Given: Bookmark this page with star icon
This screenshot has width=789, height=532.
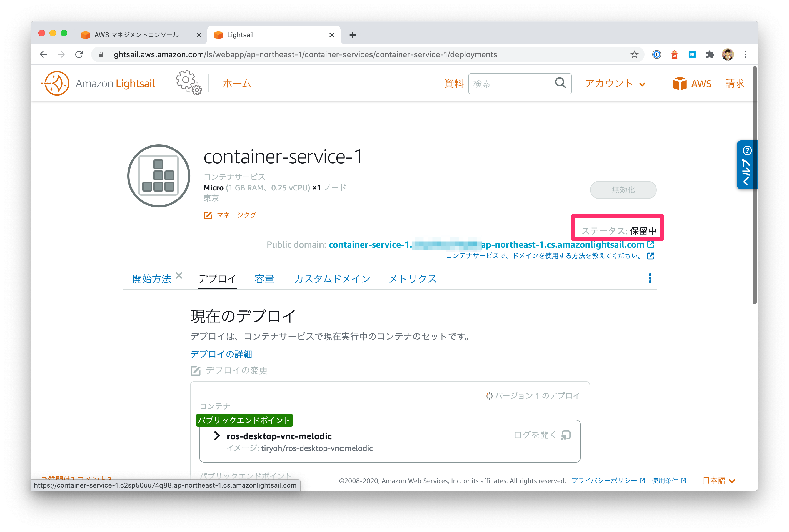Looking at the screenshot, I should [634, 54].
